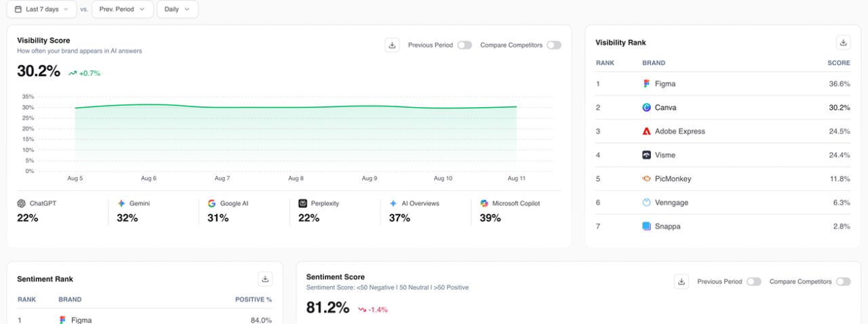Click the Perplexity logo icon
868x324 pixels.
302,203
